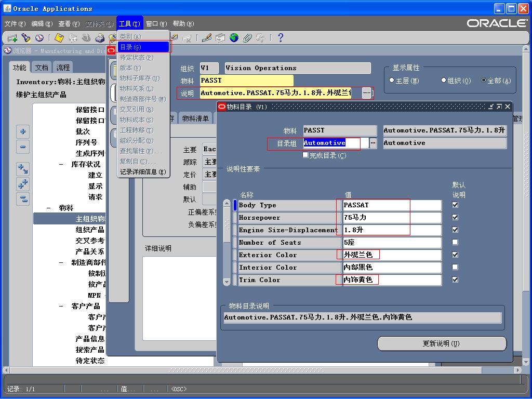
Task: Toggle default description for Exterior Color
Action: click(x=455, y=255)
